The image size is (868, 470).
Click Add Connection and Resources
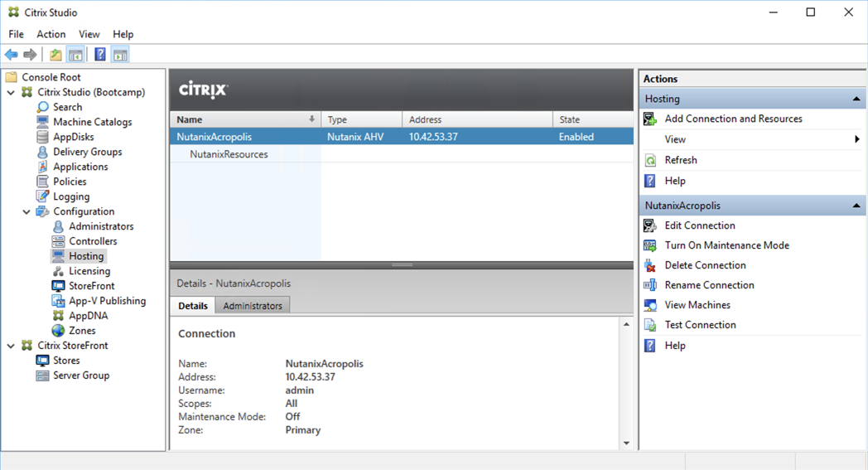coord(733,119)
